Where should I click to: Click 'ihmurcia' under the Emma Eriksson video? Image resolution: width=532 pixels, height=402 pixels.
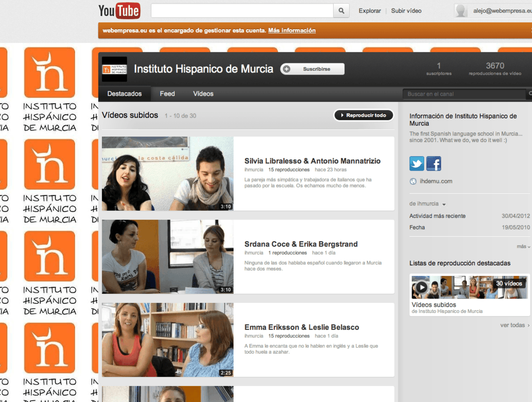coord(254,336)
